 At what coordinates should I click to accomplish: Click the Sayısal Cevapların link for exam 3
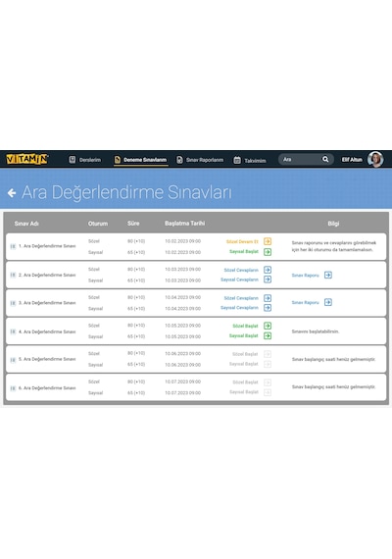click(239, 308)
